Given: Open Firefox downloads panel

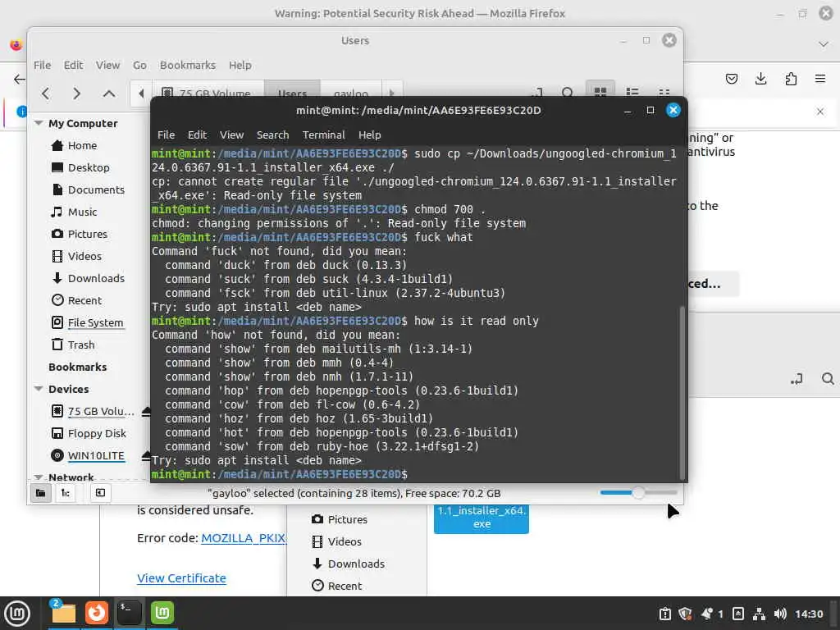Looking at the screenshot, I should coord(760,79).
